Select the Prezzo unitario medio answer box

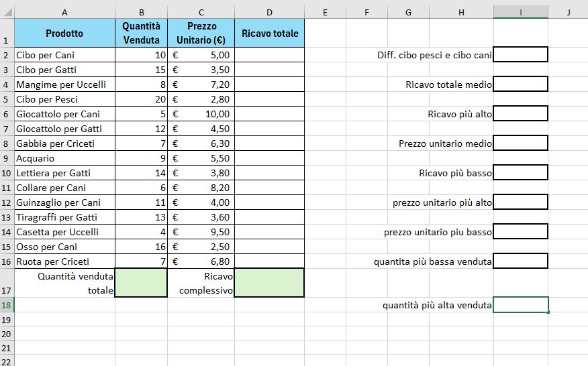520,143
